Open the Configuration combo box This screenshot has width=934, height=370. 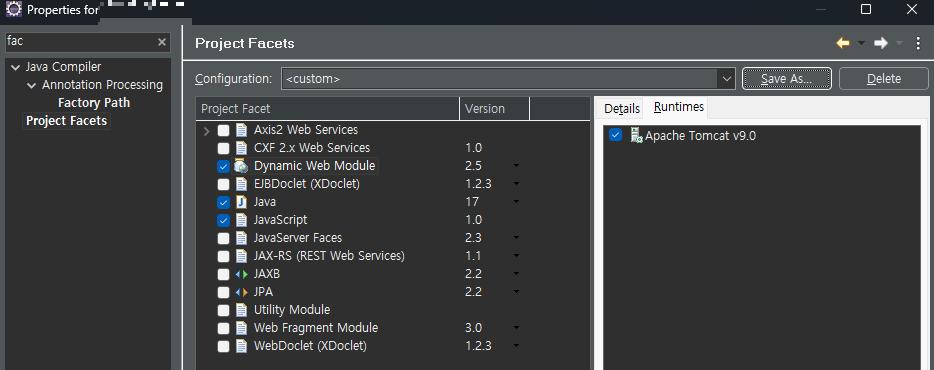(508, 79)
